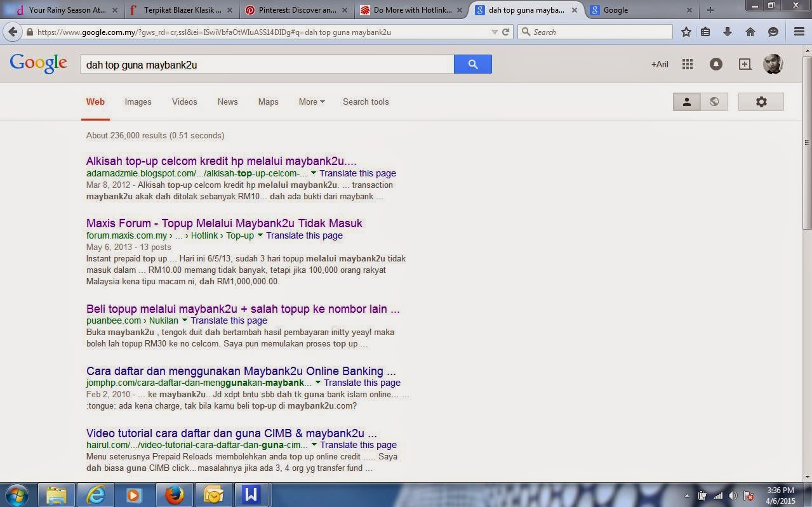Click Translate this page for puanbee.com
This screenshot has height=507, width=812.
(229, 320)
